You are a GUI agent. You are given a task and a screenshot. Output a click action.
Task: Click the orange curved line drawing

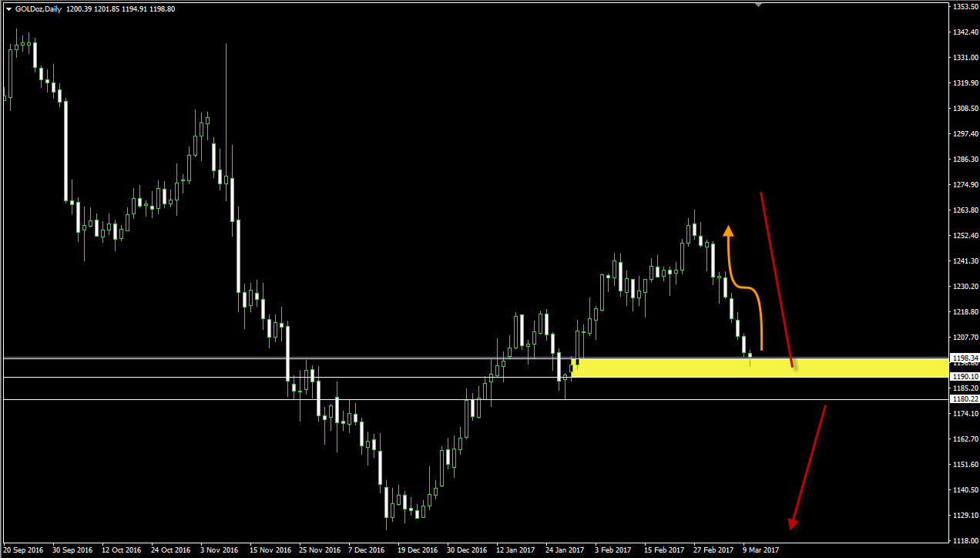point(747,289)
